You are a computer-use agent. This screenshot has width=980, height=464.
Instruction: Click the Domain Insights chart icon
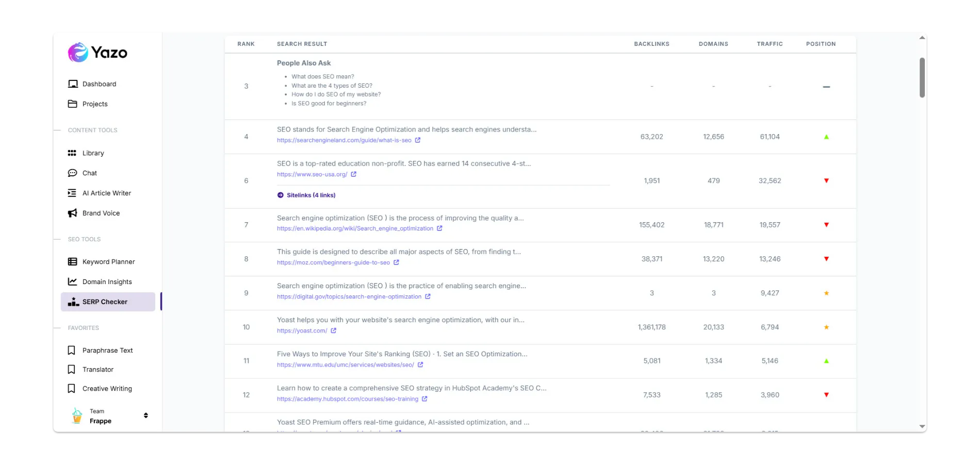(x=73, y=281)
